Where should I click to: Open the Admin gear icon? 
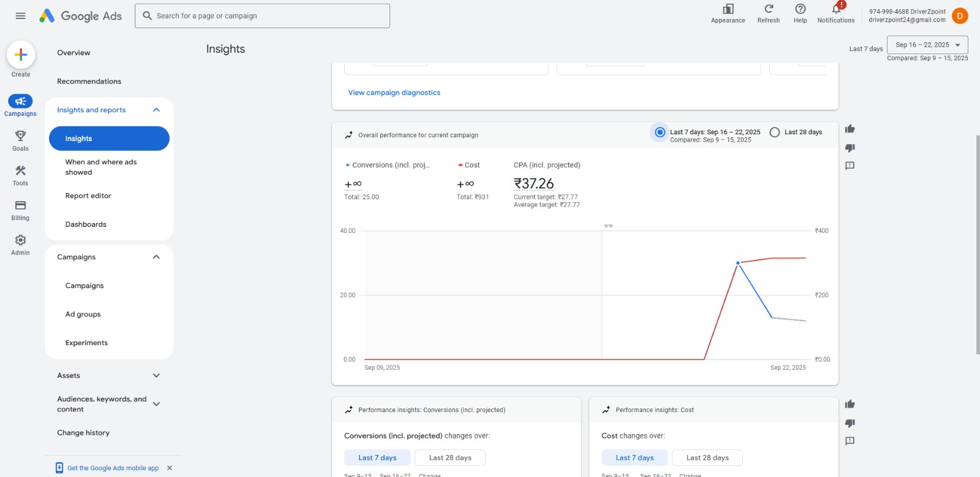tap(20, 240)
